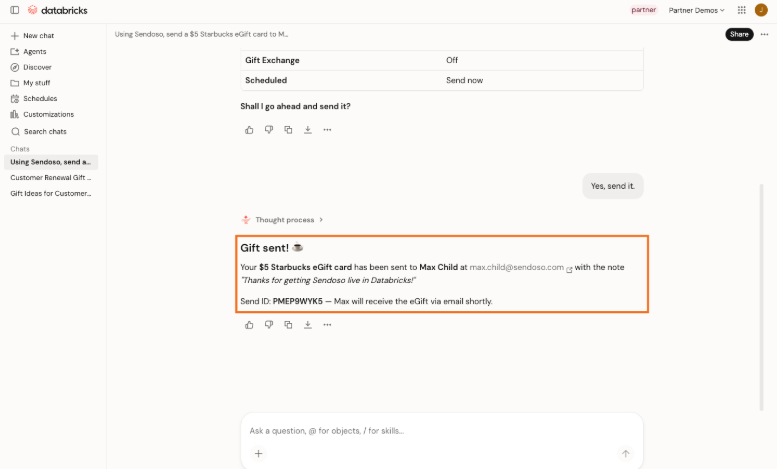
Task: Click the chat title in the header
Action: click(x=201, y=34)
